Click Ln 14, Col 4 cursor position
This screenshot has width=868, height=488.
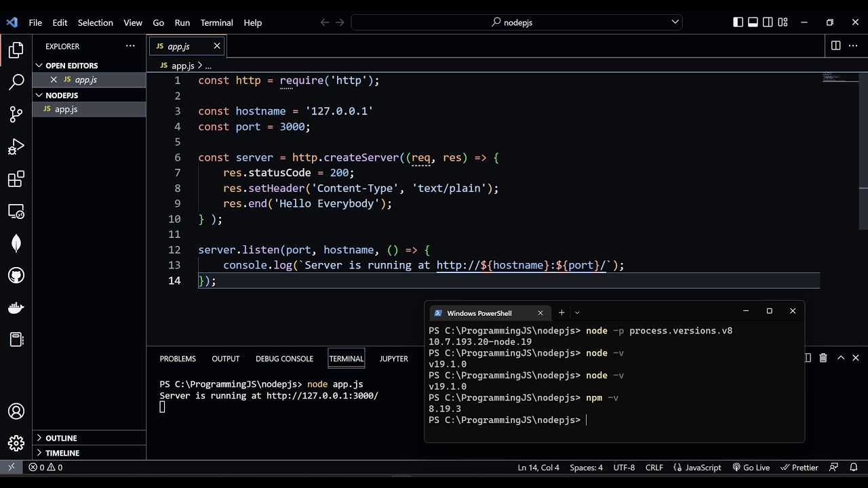pyautogui.click(x=538, y=467)
